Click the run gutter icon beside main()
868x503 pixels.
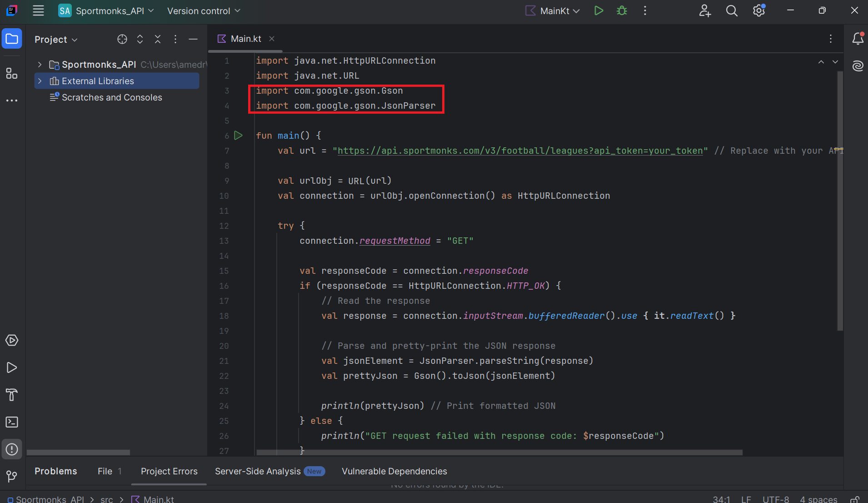238,136
